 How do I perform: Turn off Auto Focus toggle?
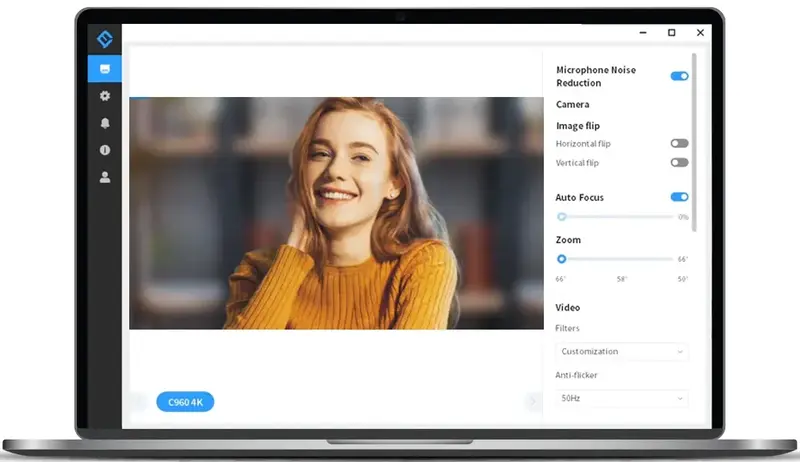coord(679,198)
